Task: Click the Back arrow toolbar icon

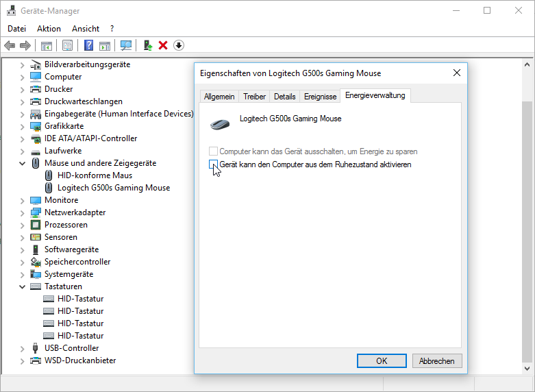Action: [x=10, y=45]
